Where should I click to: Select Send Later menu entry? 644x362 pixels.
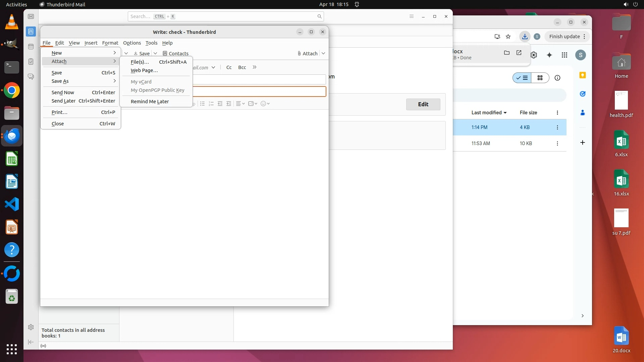point(63,101)
